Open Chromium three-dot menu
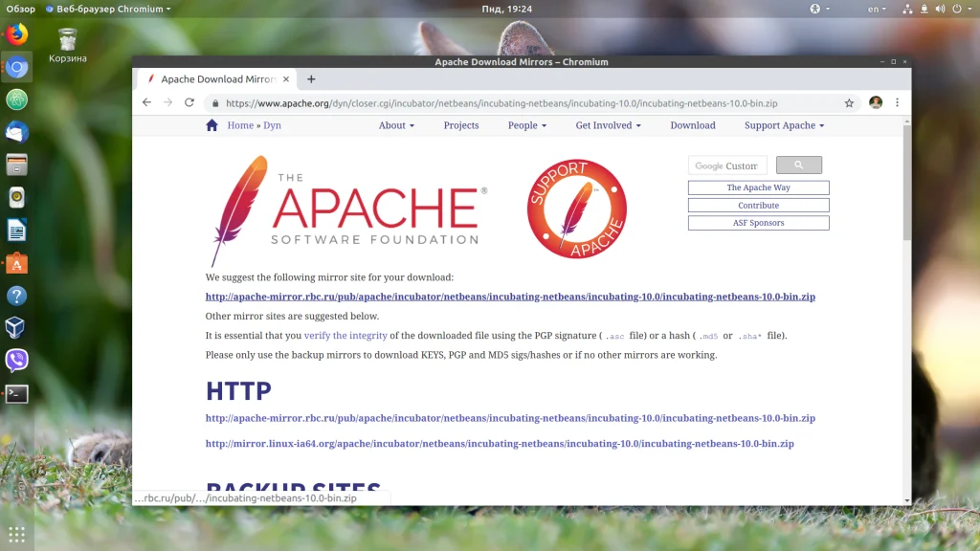The height and width of the screenshot is (551, 980). [x=898, y=102]
